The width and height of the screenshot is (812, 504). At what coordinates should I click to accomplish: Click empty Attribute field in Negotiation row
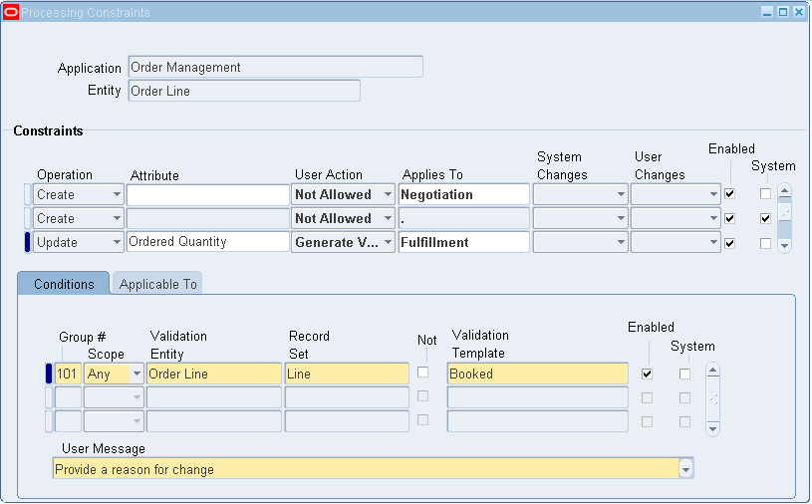click(207, 194)
